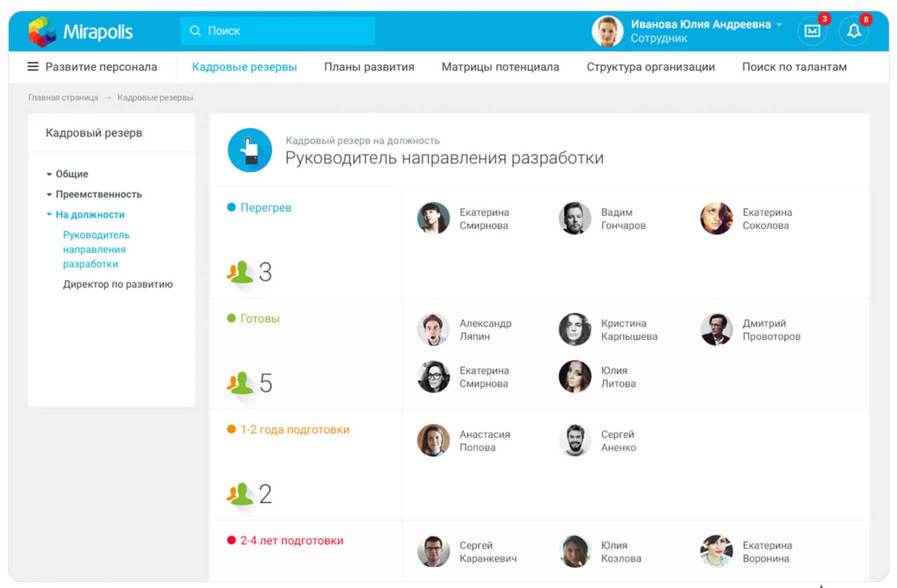Click the name Вадим Гончаров
897x588 pixels.
624,219
